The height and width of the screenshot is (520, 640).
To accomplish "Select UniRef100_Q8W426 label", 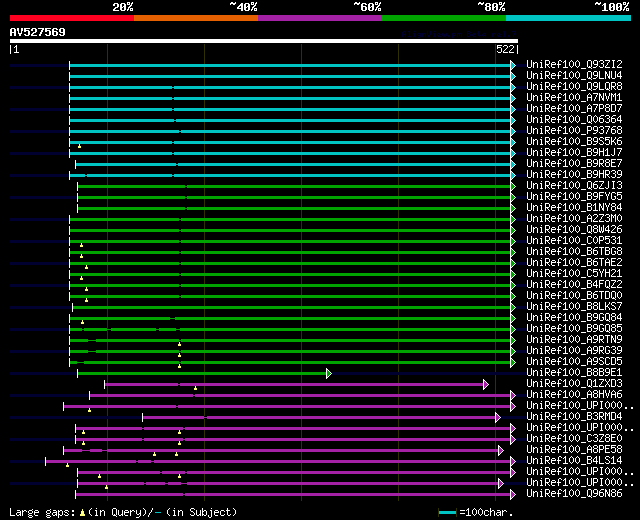I will 574,230.
